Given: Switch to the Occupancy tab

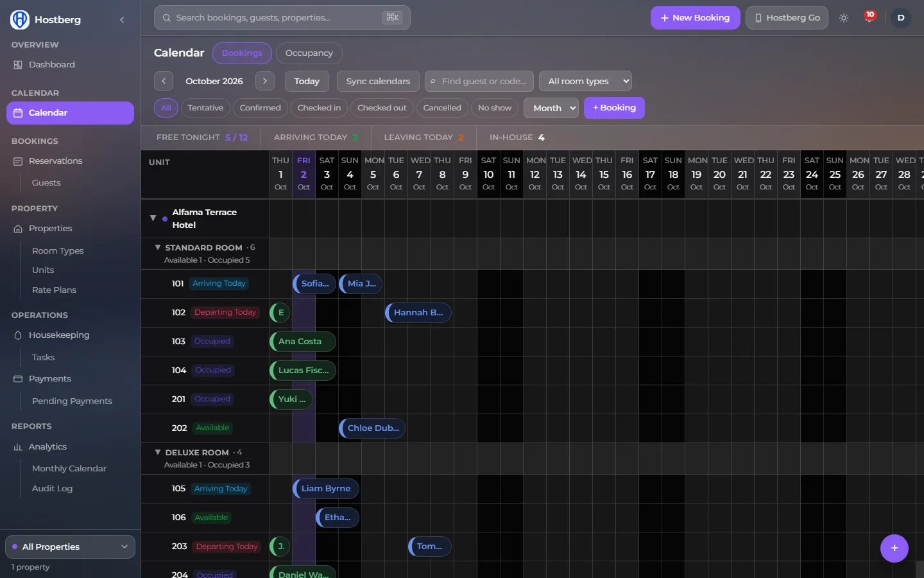Looking at the screenshot, I should (309, 53).
